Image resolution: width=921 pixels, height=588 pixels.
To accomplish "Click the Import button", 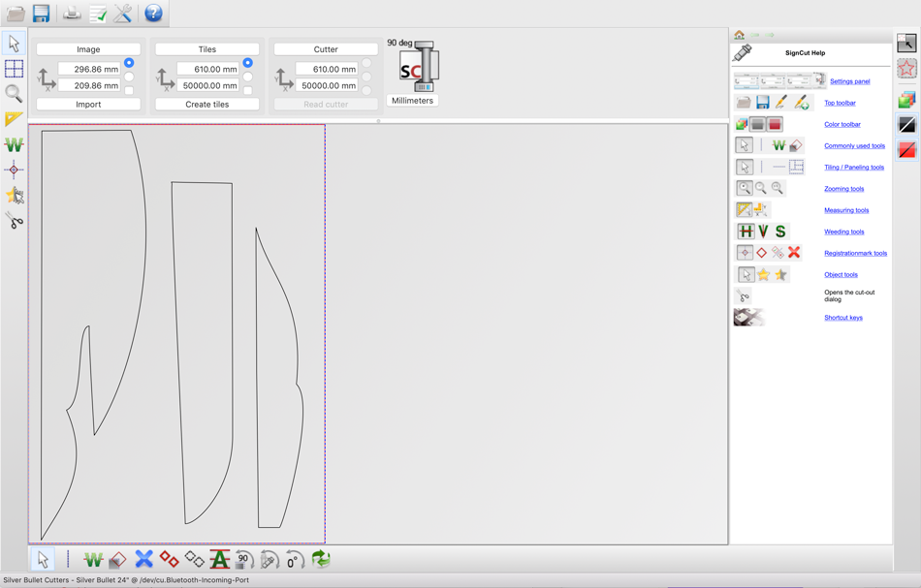I will click(x=88, y=104).
